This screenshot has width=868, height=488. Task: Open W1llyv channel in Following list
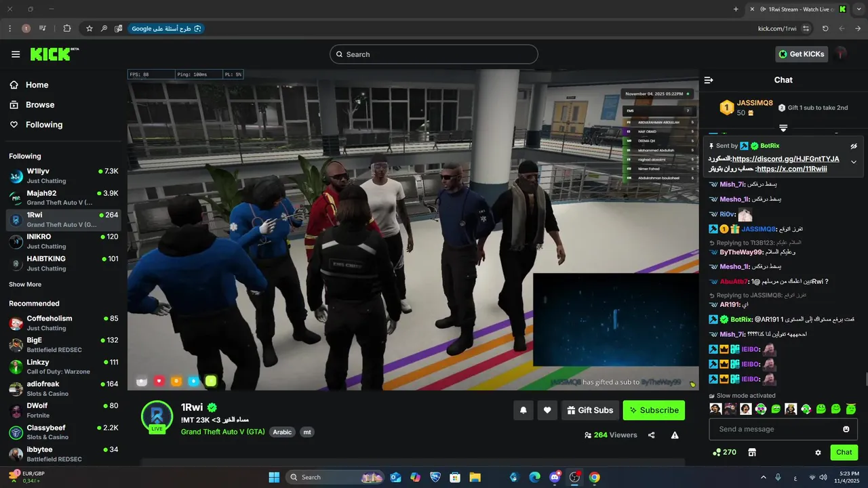[x=64, y=176]
